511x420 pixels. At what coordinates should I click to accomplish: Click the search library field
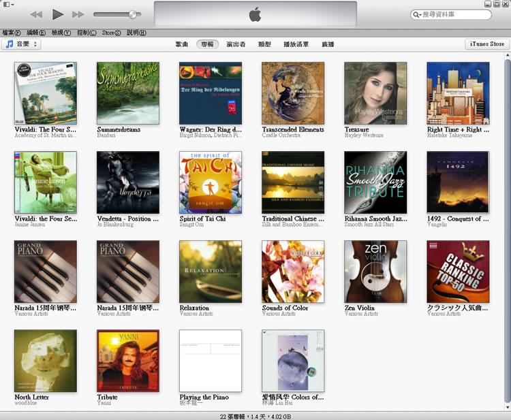tap(451, 14)
